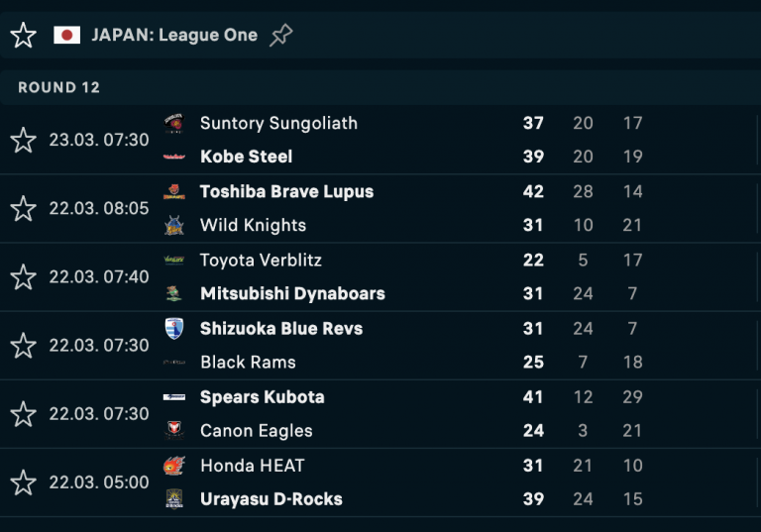Favorite the Honda HEAT vs Urayasu match
The width and height of the screenshot is (761, 532).
[24, 482]
